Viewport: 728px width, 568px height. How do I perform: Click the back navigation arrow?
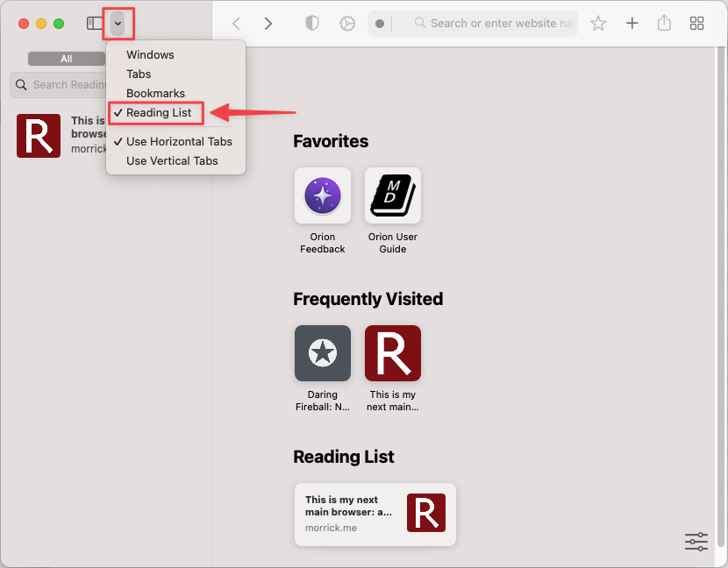(238, 23)
